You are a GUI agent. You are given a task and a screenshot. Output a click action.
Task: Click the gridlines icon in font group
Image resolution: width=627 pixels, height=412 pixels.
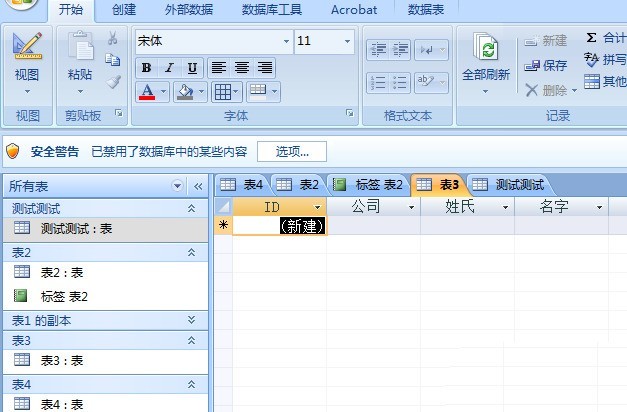click(222, 92)
